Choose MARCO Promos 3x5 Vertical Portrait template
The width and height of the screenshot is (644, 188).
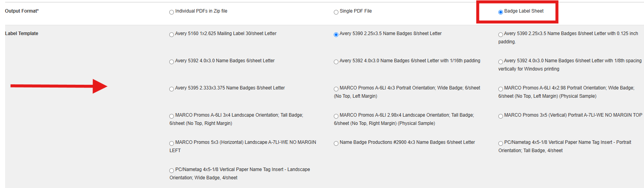pos(501,116)
